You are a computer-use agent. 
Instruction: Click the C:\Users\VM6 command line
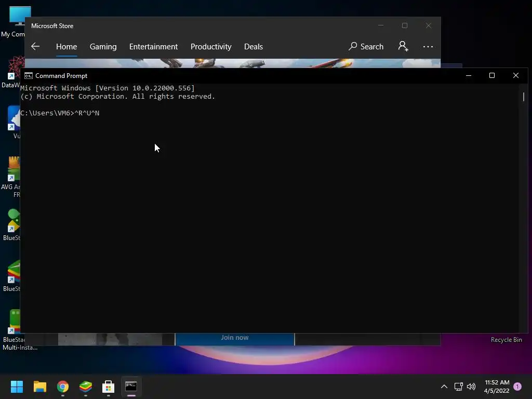pos(60,113)
